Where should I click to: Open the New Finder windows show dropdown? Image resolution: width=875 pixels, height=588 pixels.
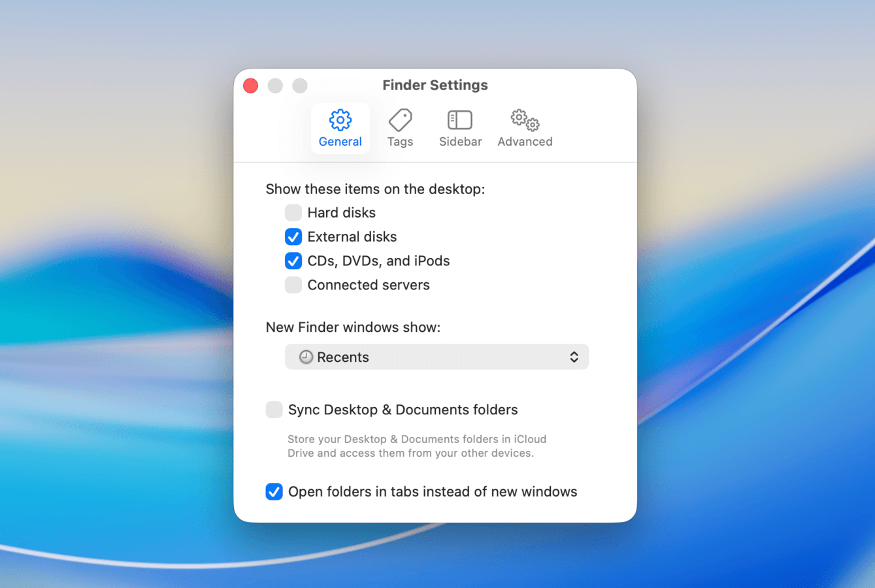(x=437, y=357)
